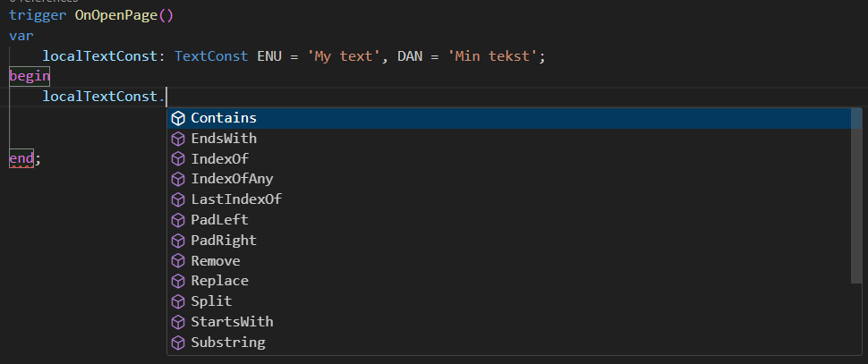
Task: Click the cube icon next to Remove
Action: point(178,261)
